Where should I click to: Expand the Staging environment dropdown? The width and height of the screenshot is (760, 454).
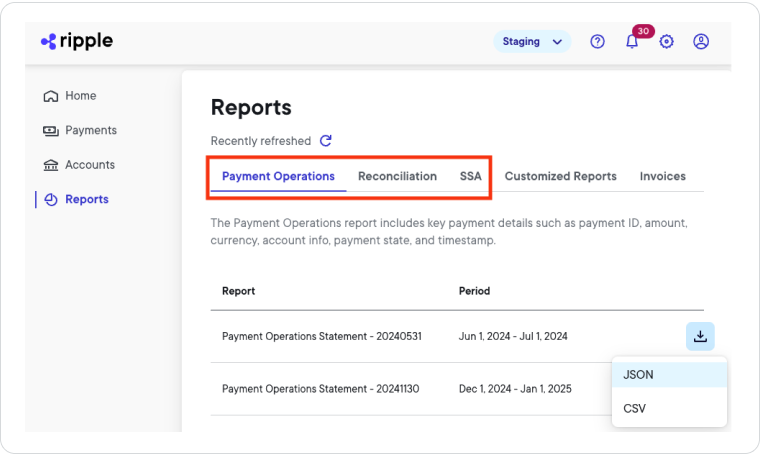point(531,42)
